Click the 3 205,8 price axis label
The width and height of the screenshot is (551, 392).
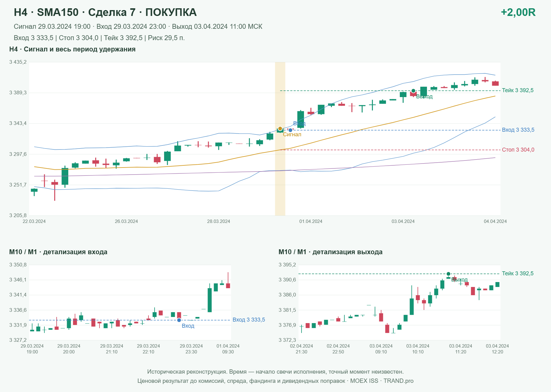[18, 216]
